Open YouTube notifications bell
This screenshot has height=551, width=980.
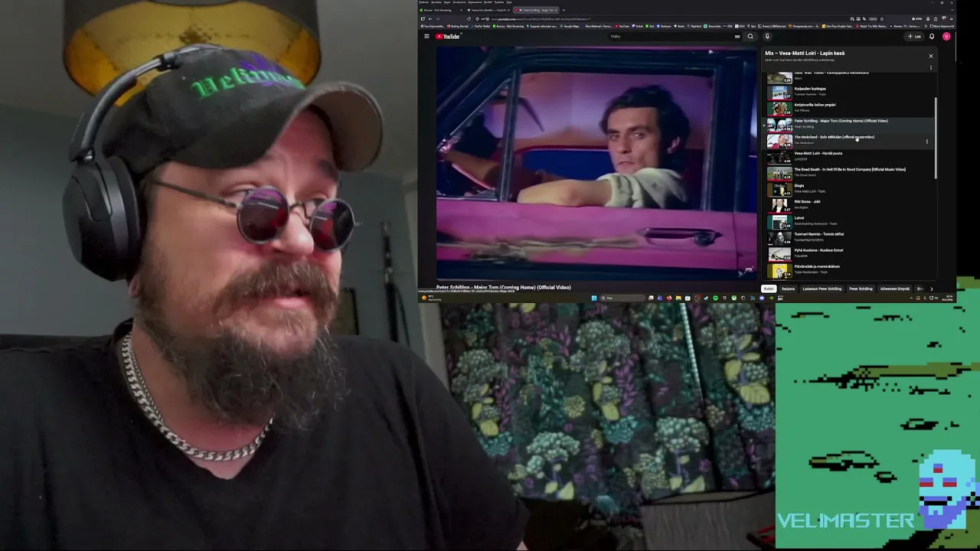pos(932,36)
